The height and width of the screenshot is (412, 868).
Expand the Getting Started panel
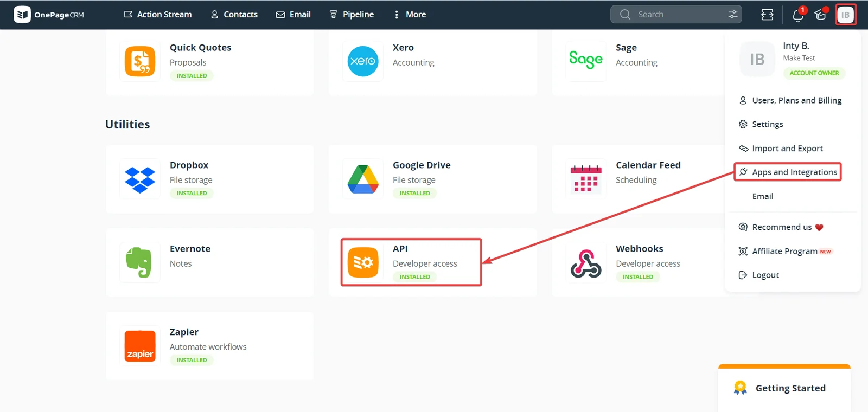coord(784,388)
